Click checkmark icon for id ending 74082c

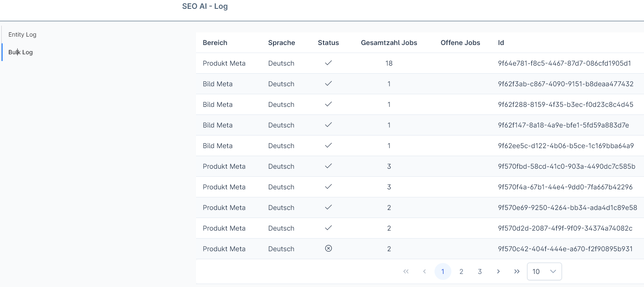[329, 228]
